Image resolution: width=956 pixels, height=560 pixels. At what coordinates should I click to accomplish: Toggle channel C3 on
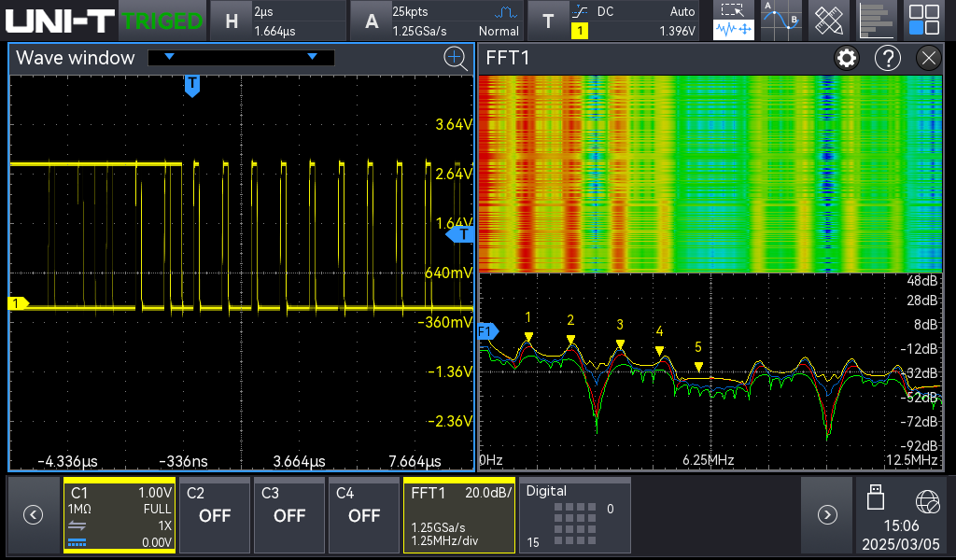click(289, 514)
